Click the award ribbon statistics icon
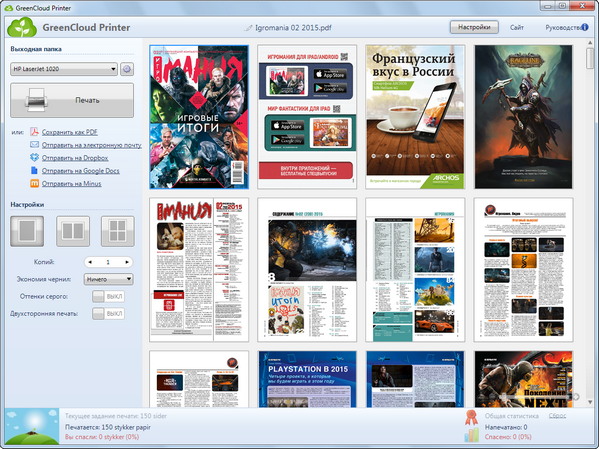This screenshot has width=599, height=449. click(471, 418)
